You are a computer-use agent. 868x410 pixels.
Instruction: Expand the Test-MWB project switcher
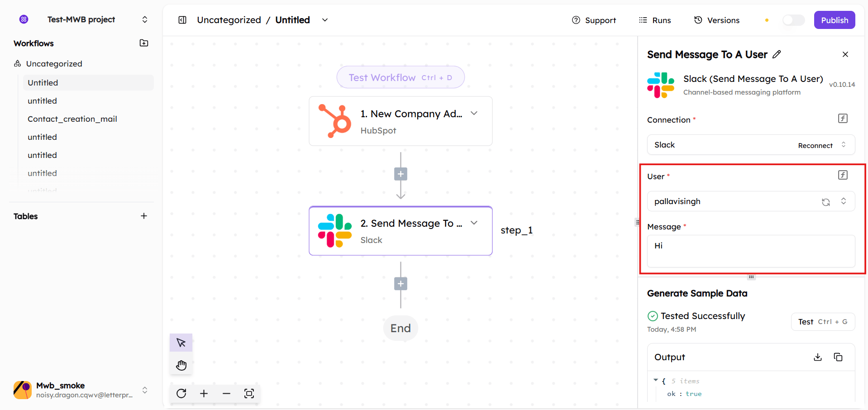[x=145, y=19]
